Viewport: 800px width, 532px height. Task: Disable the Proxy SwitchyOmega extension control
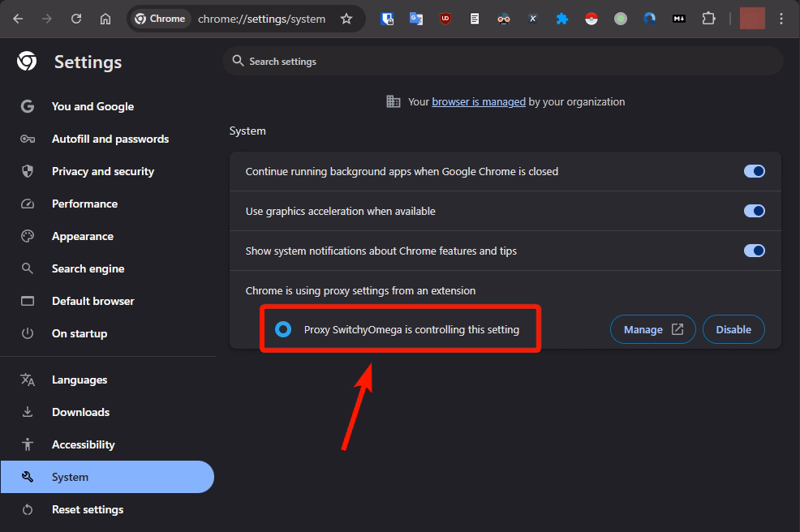coord(733,329)
